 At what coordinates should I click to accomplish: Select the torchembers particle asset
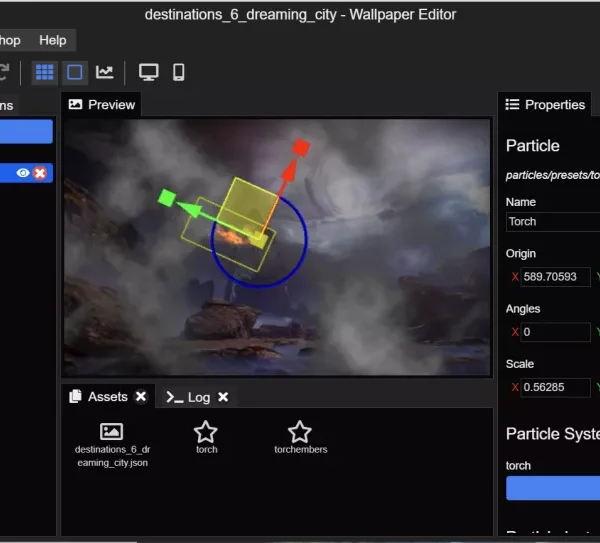pyautogui.click(x=300, y=437)
